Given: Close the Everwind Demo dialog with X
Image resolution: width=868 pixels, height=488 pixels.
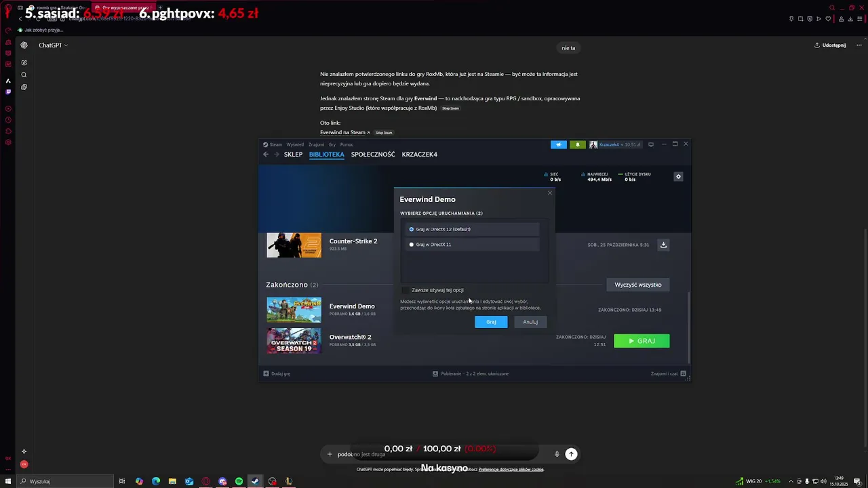Looking at the screenshot, I should pyautogui.click(x=550, y=193).
